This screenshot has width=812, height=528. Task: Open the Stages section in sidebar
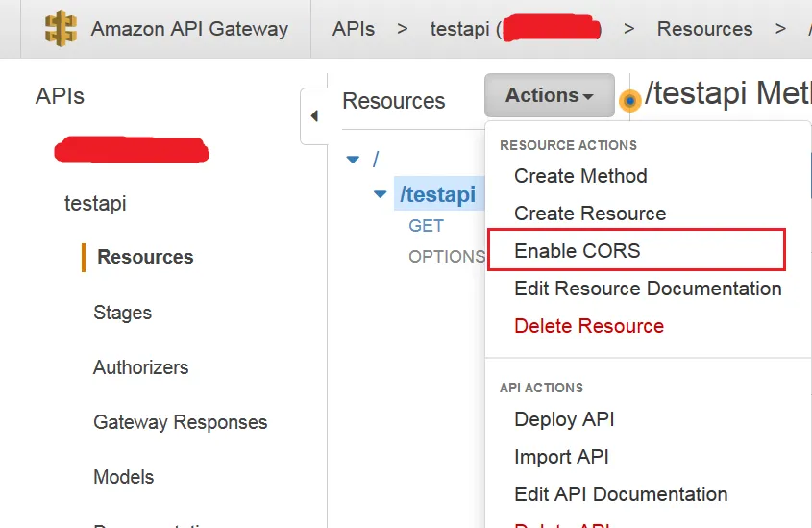[122, 313]
